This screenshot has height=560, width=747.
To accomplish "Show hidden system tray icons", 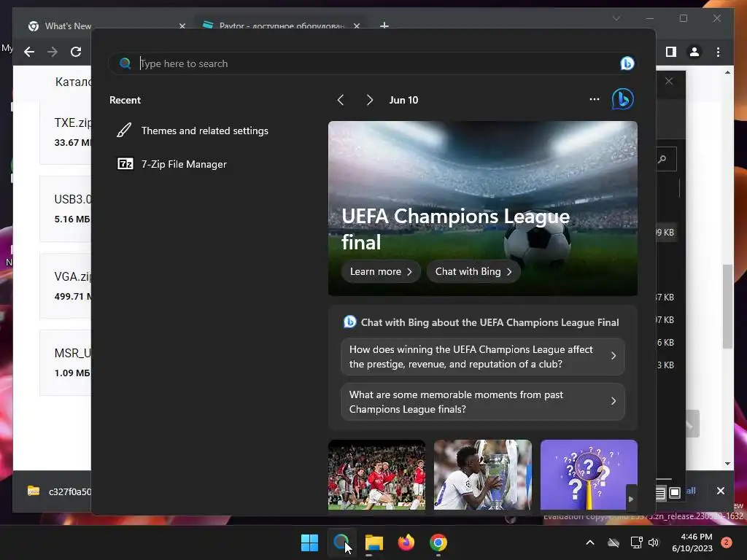I will [589, 542].
